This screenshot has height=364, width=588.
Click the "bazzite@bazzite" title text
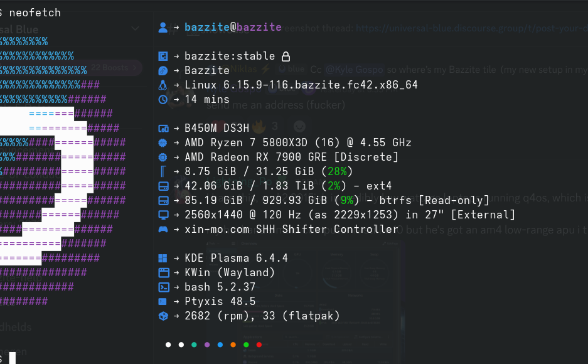point(233,28)
